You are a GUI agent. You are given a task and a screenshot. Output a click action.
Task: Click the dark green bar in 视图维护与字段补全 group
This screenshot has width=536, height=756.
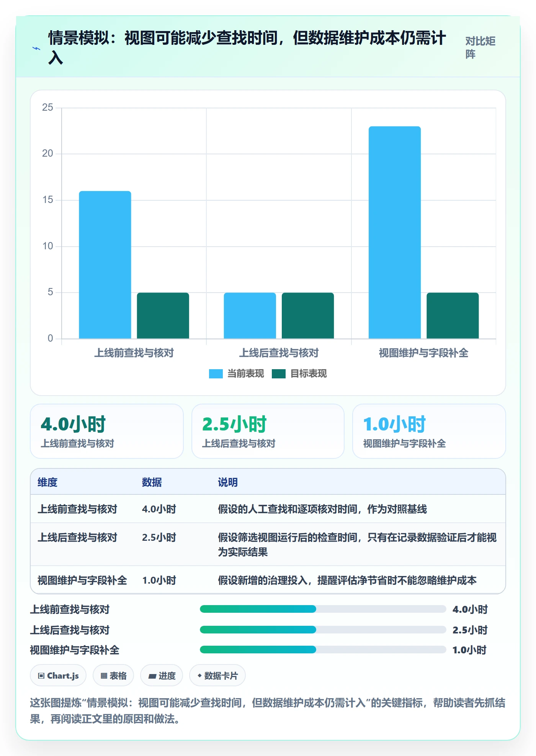[x=453, y=316]
